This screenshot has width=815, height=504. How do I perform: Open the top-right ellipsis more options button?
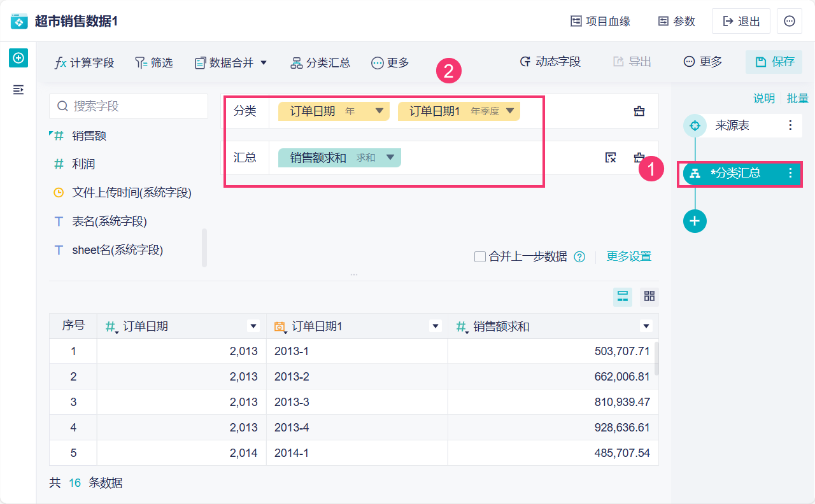point(790,21)
